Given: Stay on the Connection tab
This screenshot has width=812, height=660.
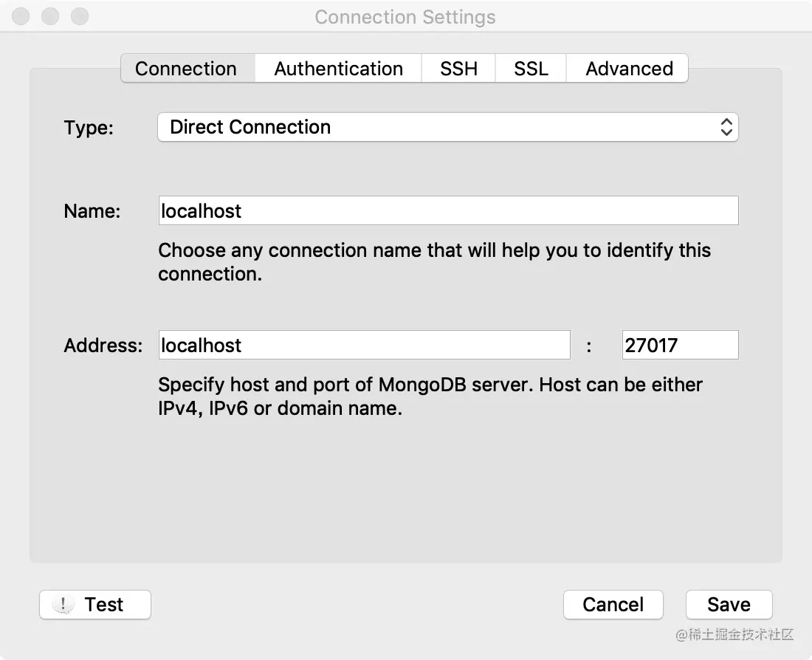Looking at the screenshot, I should tap(186, 69).
